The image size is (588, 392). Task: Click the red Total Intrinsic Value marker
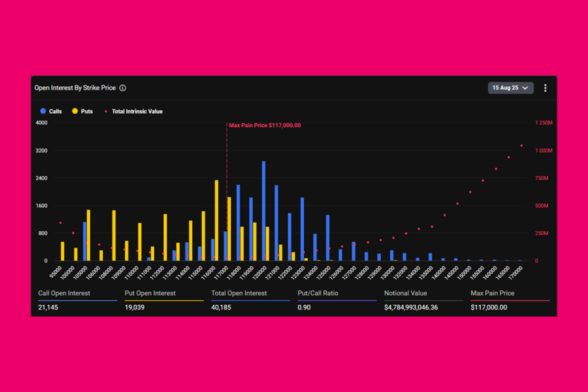coord(105,111)
